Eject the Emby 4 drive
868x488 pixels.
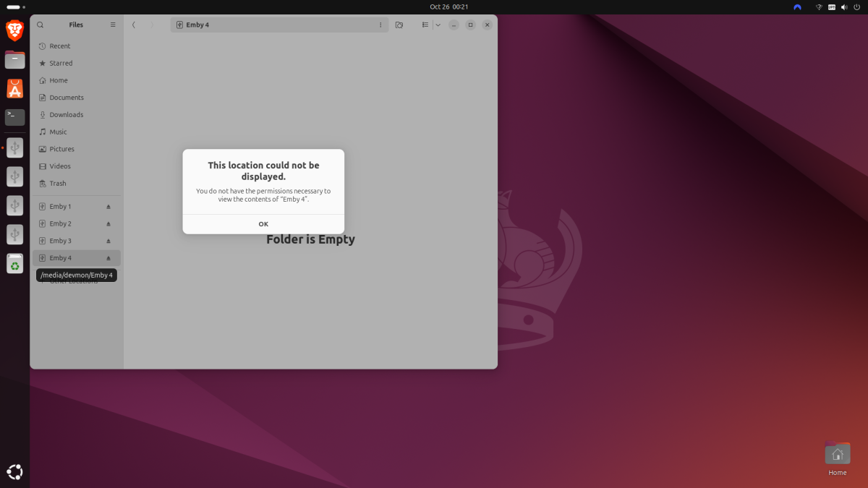click(x=109, y=257)
